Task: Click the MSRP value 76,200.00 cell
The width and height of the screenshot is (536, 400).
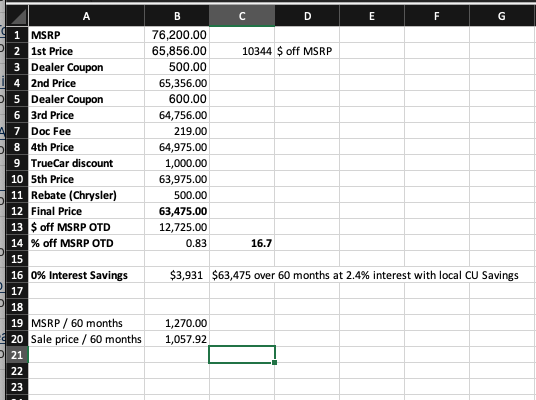Action: point(177,35)
